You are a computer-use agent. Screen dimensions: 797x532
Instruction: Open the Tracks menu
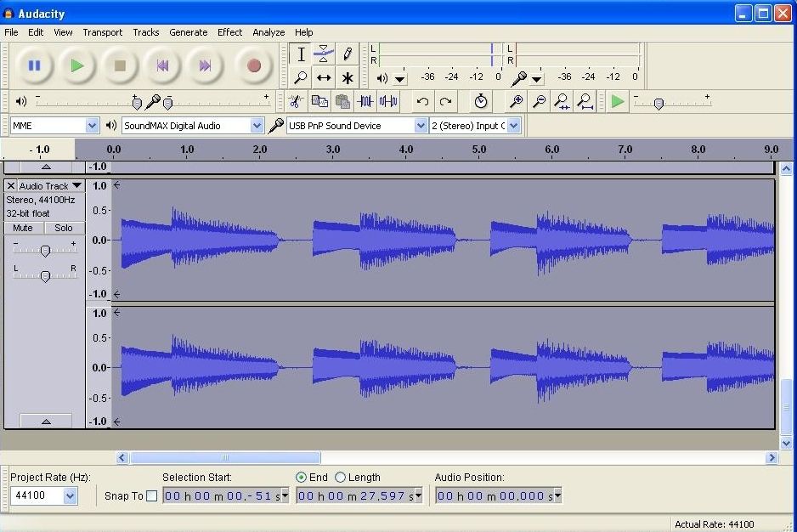[146, 32]
